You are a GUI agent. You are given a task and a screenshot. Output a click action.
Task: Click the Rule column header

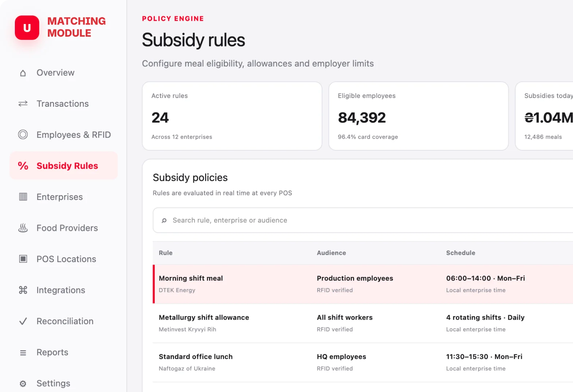pos(166,253)
